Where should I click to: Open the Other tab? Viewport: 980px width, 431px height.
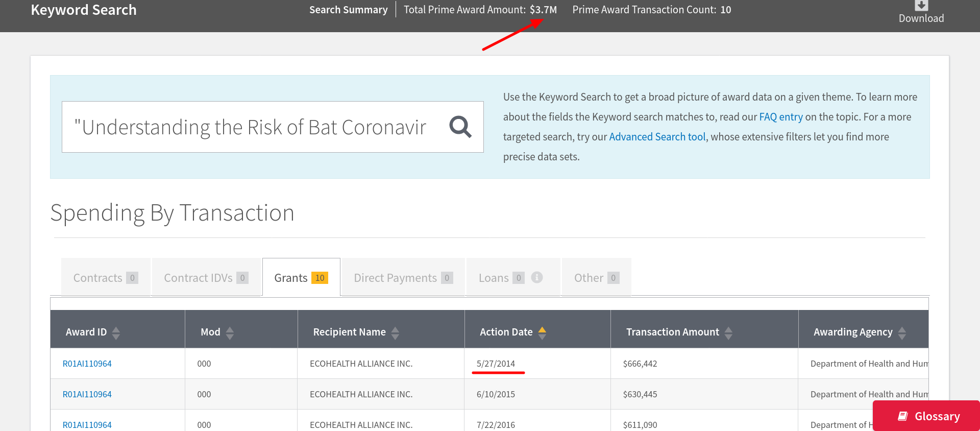[x=596, y=277]
